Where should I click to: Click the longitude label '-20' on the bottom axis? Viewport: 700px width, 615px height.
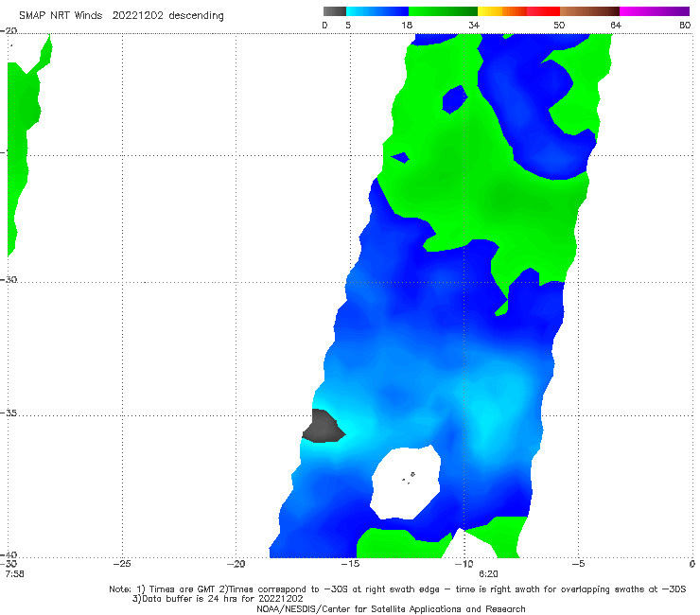[x=236, y=564]
